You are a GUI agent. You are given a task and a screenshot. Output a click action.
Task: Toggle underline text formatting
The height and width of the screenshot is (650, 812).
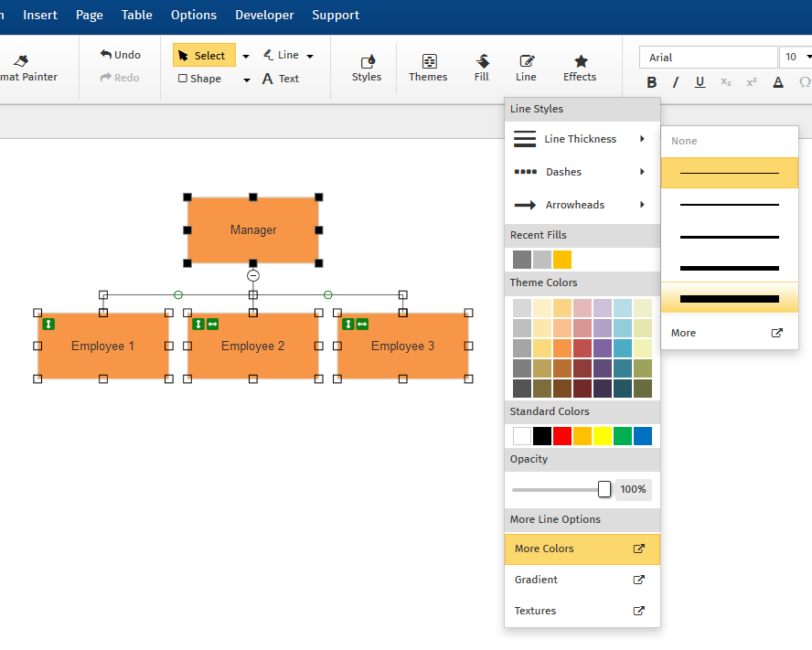click(700, 82)
